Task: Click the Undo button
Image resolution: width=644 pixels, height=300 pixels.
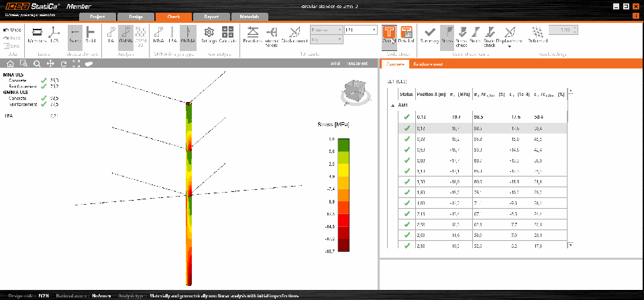Action: click(11, 30)
